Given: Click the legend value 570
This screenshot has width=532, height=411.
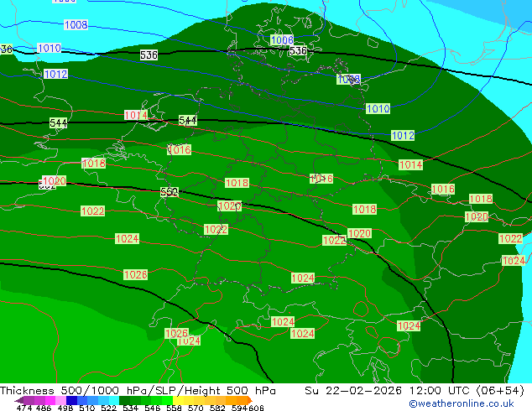Looking at the screenshot, I should tap(196, 408).
